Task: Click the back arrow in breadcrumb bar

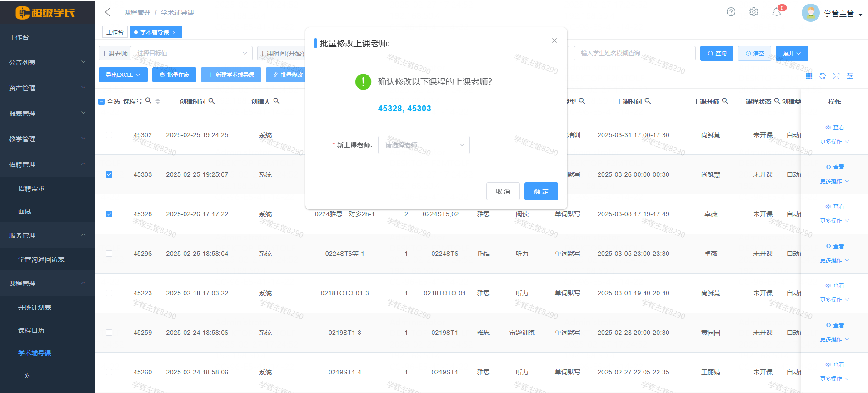Action: (x=108, y=12)
